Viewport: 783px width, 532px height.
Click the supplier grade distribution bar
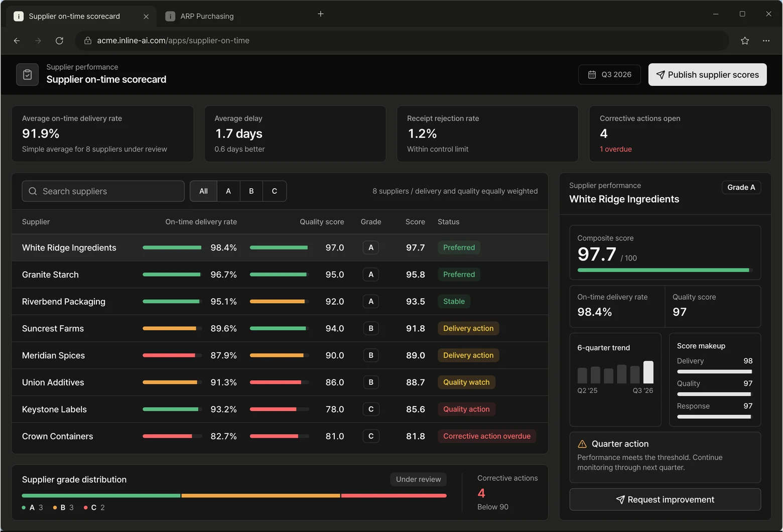[x=234, y=496]
